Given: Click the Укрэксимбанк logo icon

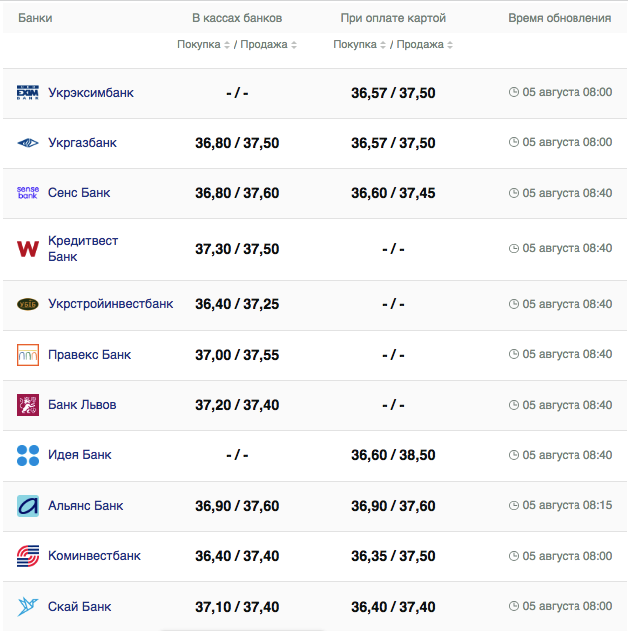Looking at the screenshot, I should (28, 93).
